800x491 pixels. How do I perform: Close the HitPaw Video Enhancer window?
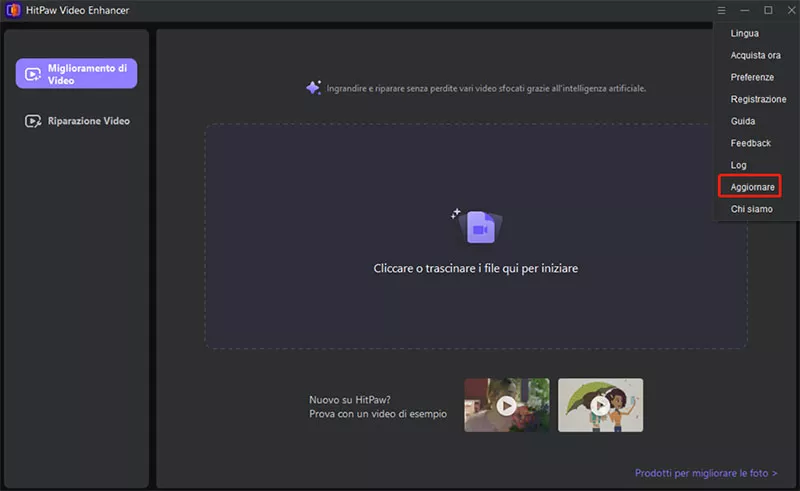point(791,10)
